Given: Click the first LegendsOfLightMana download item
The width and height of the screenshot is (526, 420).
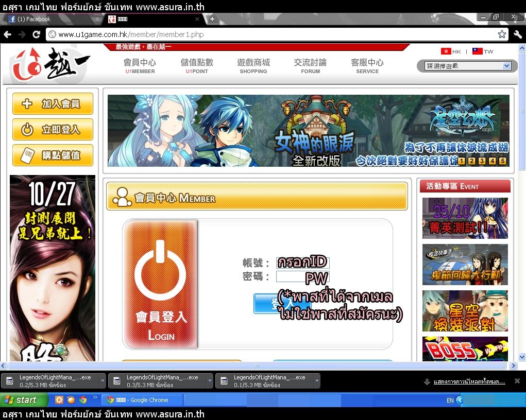Looking at the screenshot, I should [51, 381].
